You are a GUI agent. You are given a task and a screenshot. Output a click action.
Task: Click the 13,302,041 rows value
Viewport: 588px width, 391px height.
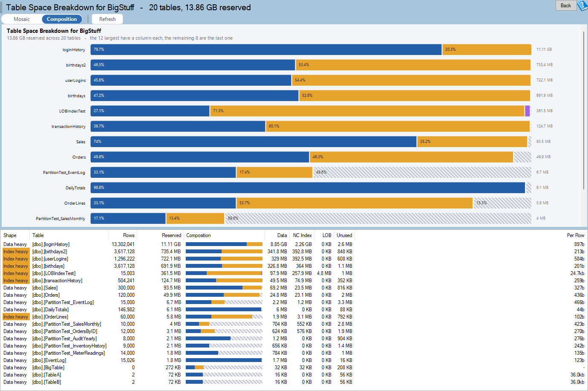(123, 244)
